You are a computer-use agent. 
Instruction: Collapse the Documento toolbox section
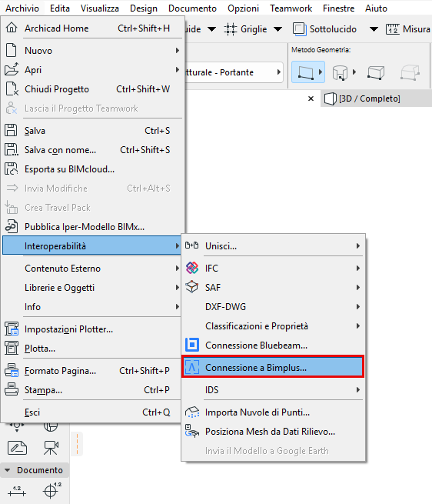pos(8,470)
